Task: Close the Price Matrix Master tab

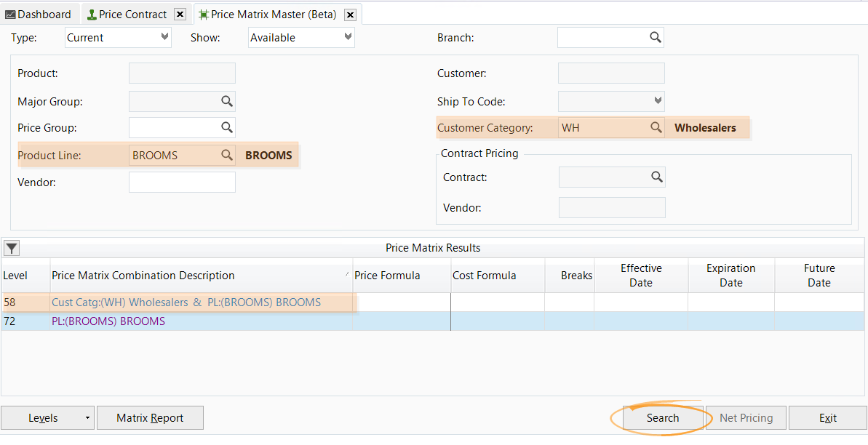Action: click(350, 14)
